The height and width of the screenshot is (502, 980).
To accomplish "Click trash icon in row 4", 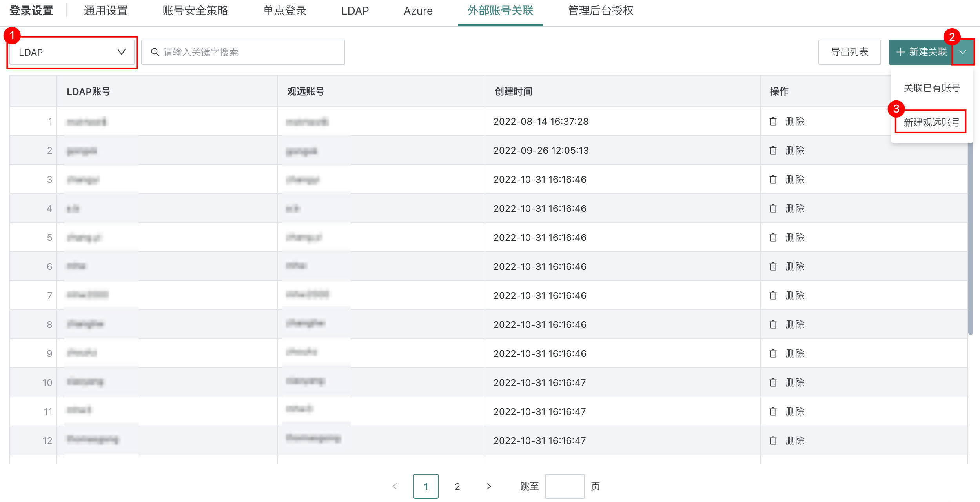I will [773, 208].
